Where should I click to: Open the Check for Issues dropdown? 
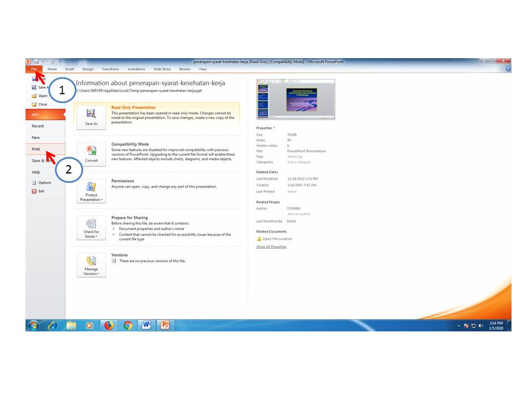click(91, 228)
